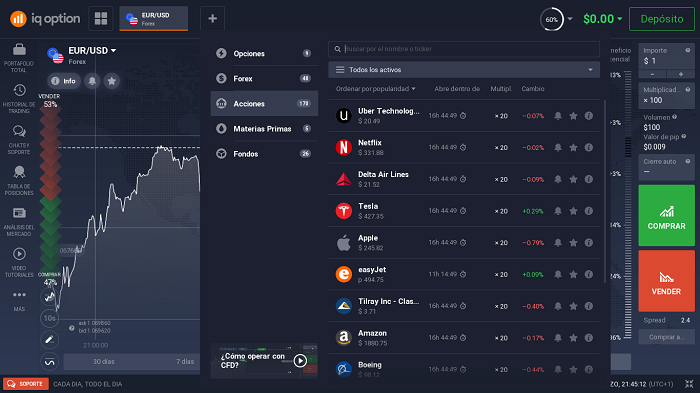Enable price alert bell for Netflix
The height and width of the screenshot is (393, 700).
click(x=558, y=147)
